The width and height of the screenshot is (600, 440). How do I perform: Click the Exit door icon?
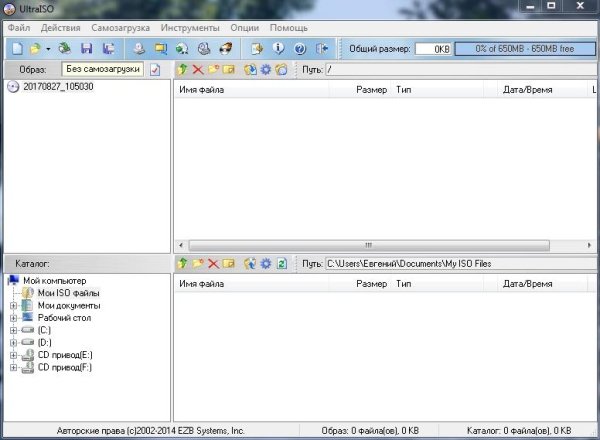322,49
